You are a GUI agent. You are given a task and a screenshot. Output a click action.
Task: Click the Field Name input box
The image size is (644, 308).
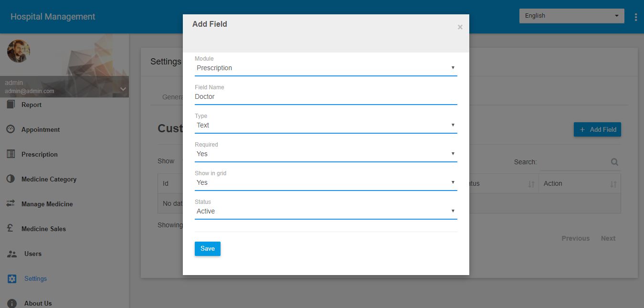click(326, 96)
